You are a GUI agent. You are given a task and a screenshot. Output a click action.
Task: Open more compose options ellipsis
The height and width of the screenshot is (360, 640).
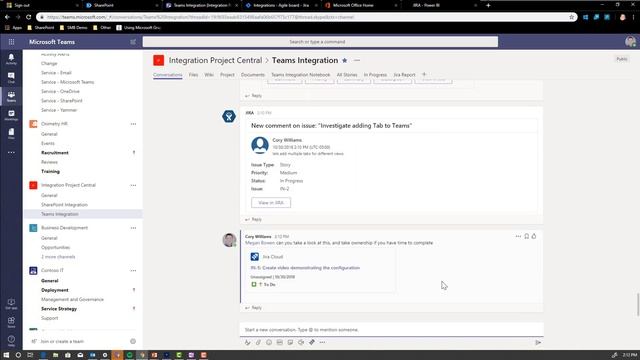[x=322, y=342]
